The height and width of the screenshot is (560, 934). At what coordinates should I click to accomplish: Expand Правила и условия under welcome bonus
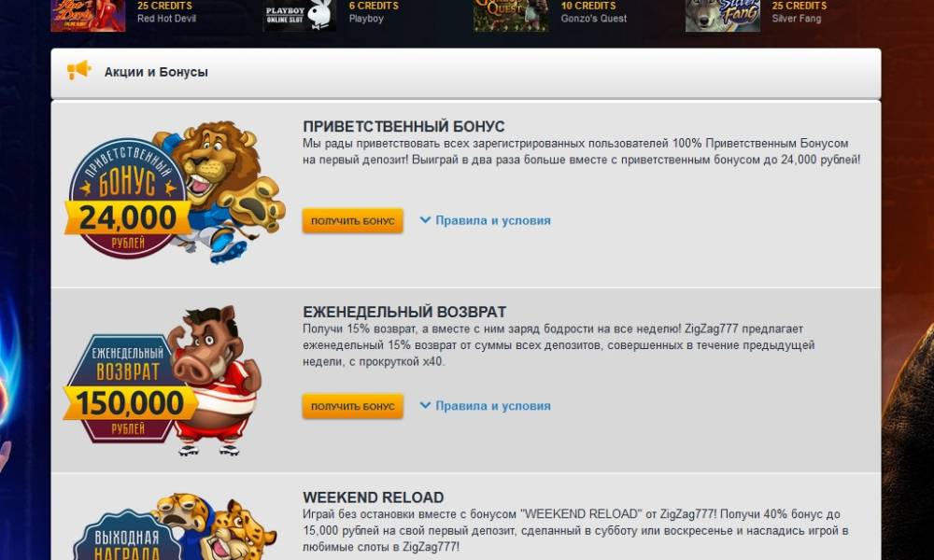492,220
